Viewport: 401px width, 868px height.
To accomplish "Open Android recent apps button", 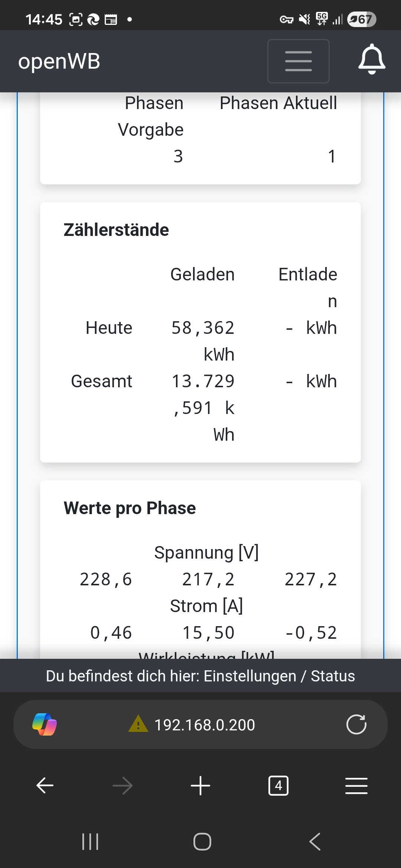I will tap(90, 841).
